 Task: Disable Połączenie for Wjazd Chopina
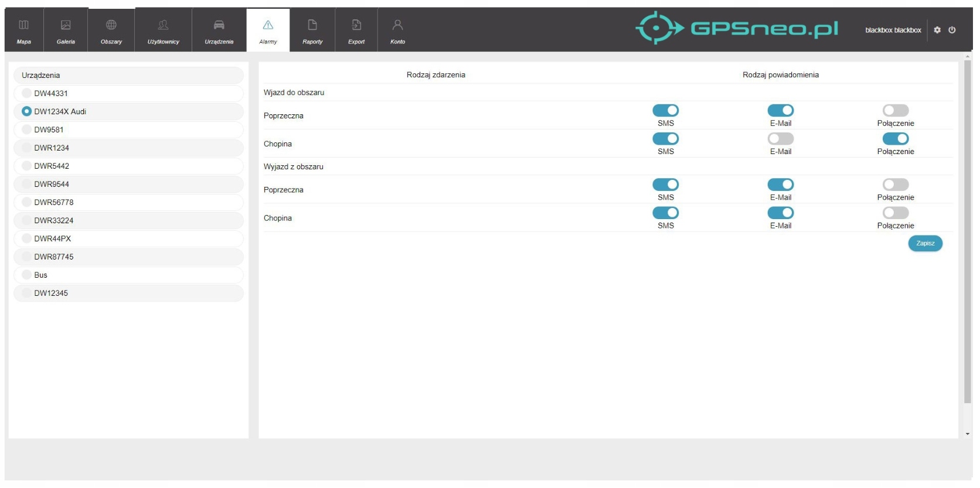tap(896, 138)
